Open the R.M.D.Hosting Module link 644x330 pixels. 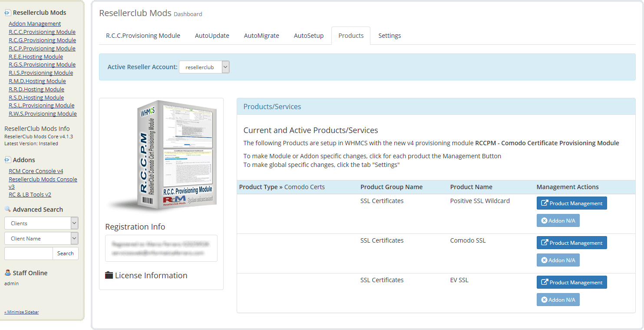[37, 81]
